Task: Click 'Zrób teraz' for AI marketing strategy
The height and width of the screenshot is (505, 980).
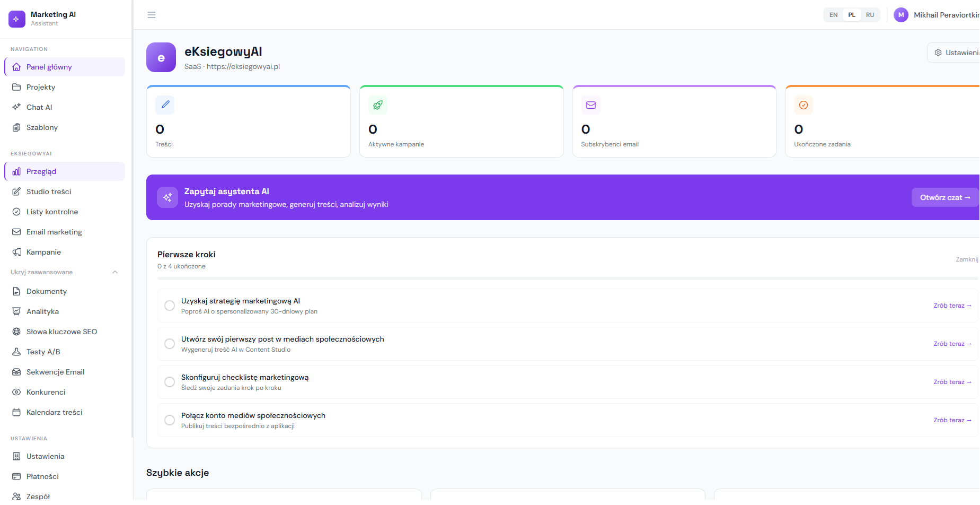Action: tap(952, 306)
